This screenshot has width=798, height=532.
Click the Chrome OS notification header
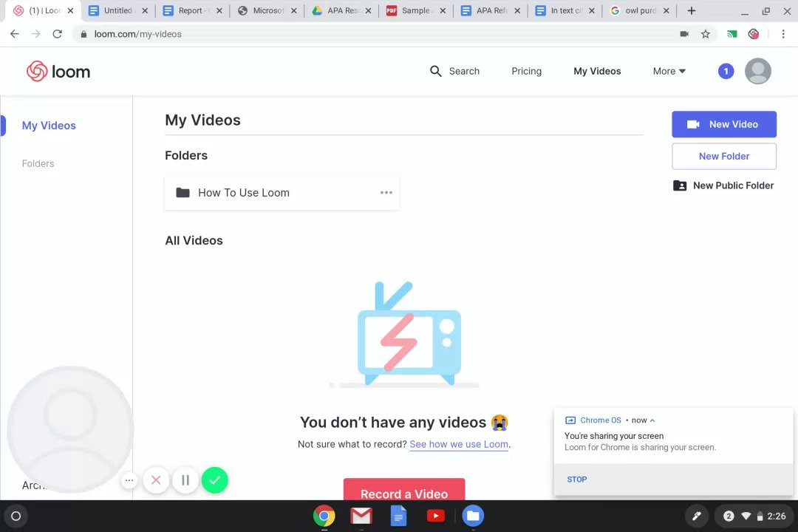(610, 420)
